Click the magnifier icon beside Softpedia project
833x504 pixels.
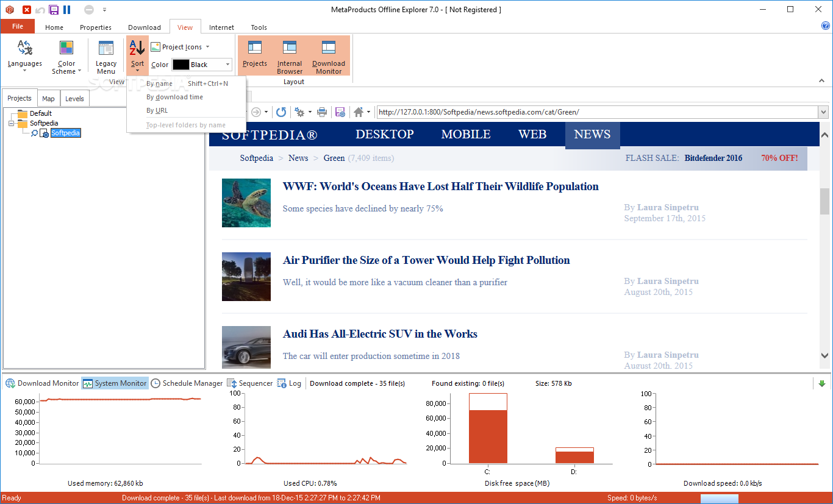pyautogui.click(x=35, y=133)
